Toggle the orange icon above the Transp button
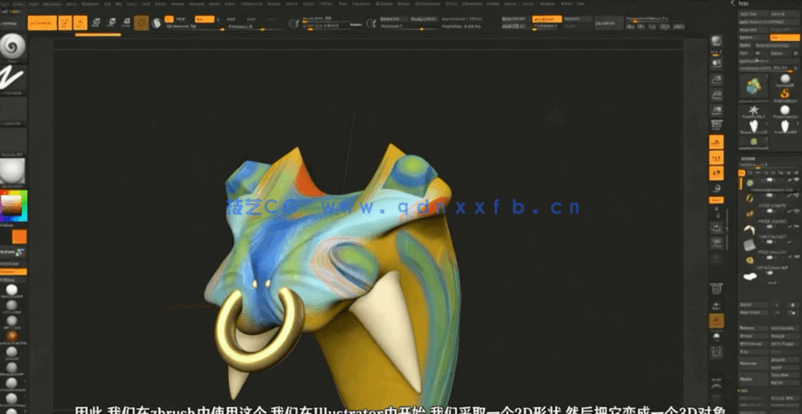 (x=716, y=321)
